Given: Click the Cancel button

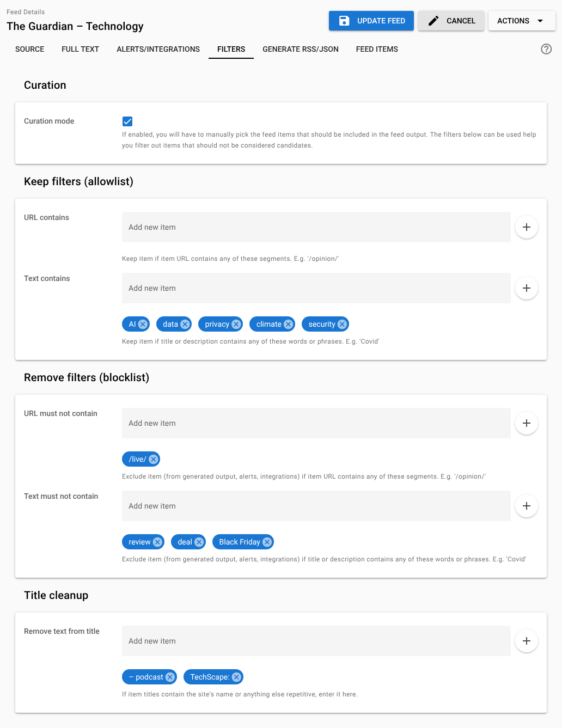Looking at the screenshot, I should tap(451, 21).
